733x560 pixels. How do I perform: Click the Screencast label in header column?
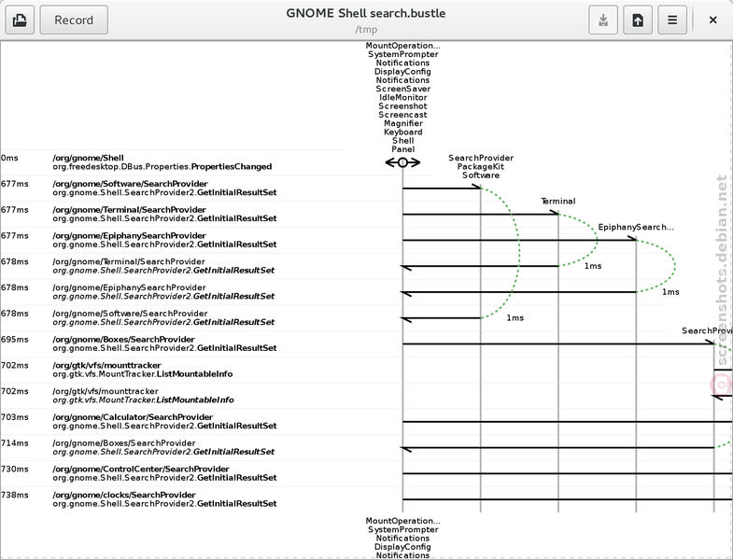pyautogui.click(x=402, y=115)
